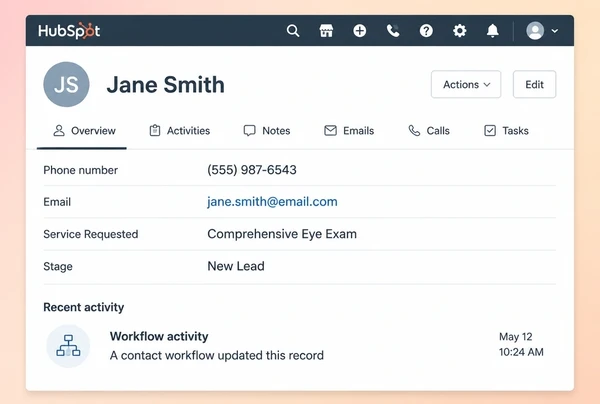Click the Stage field label

pyautogui.click(x=58, y=266)
